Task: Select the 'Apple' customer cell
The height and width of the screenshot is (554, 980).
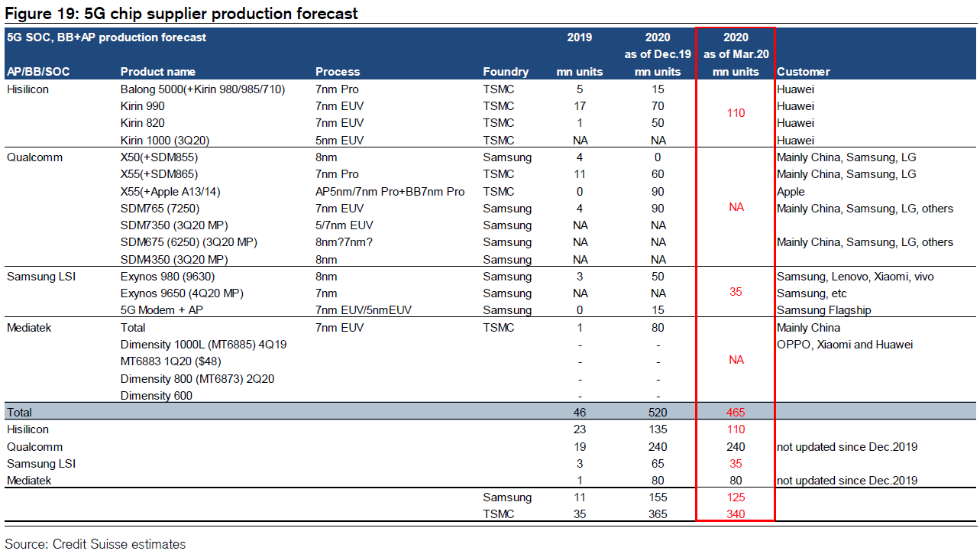Action: click(791, 192)
